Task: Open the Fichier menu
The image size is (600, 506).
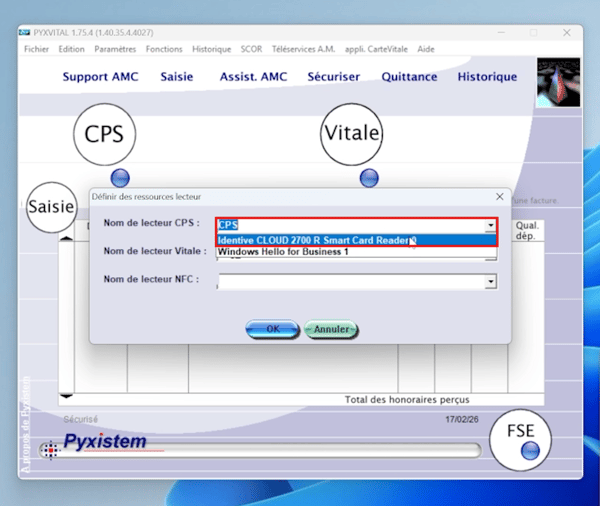Action: [x=36, y=48]
